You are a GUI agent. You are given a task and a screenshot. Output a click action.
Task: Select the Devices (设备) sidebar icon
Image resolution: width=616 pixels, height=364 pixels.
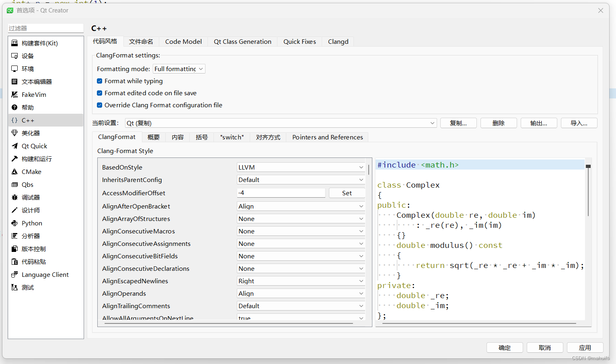coord(14,56)
